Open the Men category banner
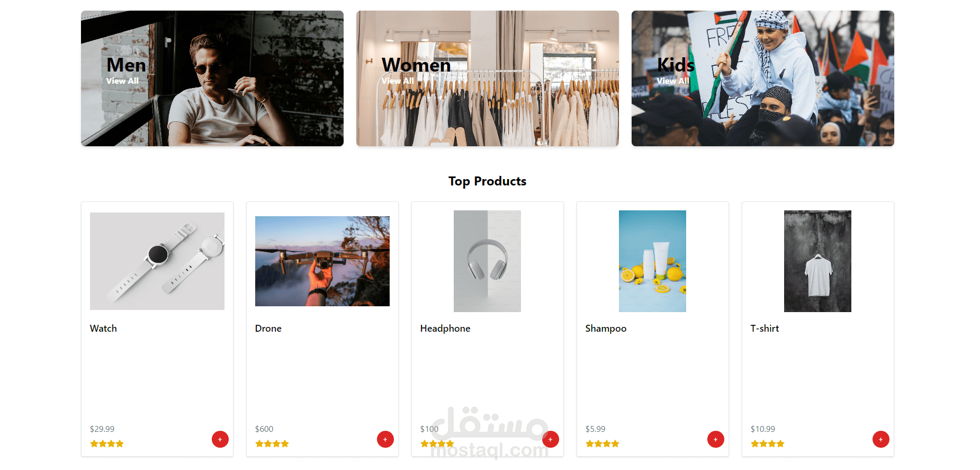 pyautogui.click(x=212, y=78)
